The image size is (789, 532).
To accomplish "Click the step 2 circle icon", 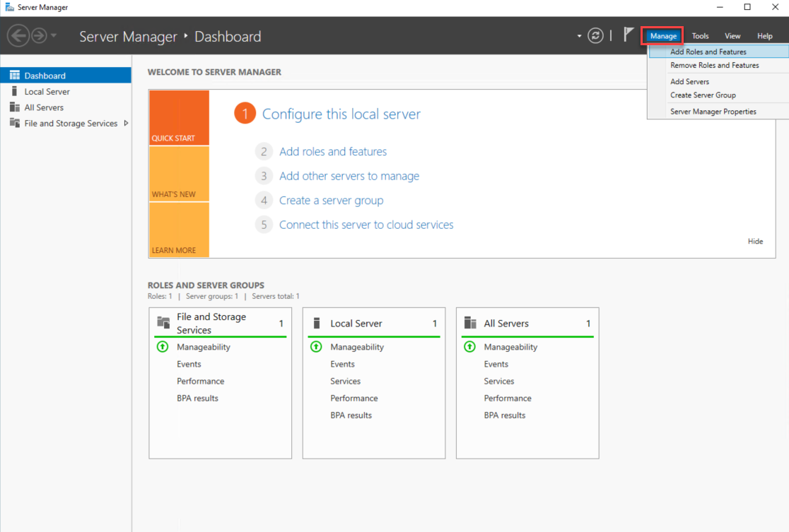I will tap(264, 151).
